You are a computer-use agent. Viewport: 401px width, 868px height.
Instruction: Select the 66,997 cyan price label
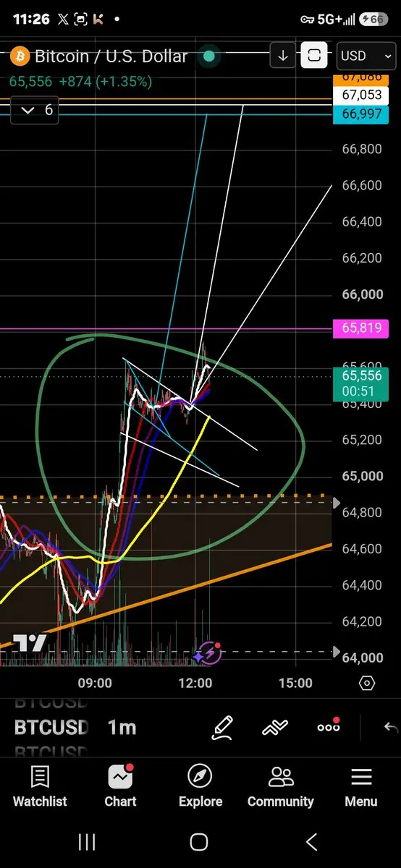pos(360,114)
